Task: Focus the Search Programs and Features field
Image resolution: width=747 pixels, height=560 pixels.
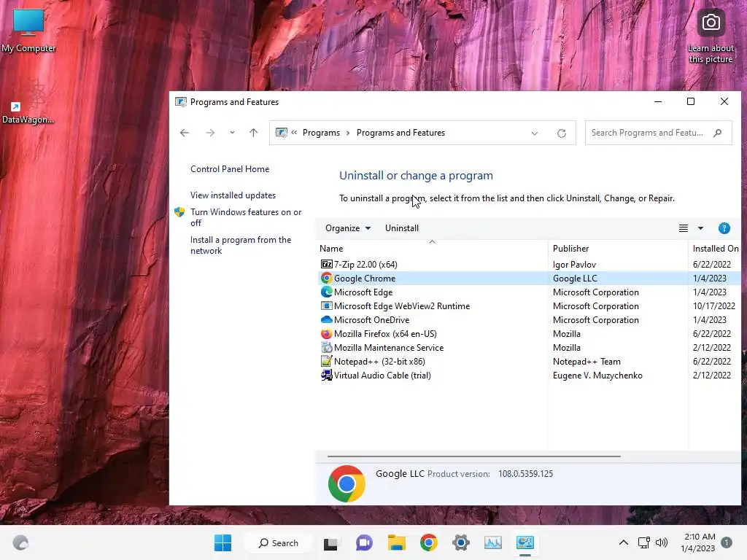Action: coord(659,133)
